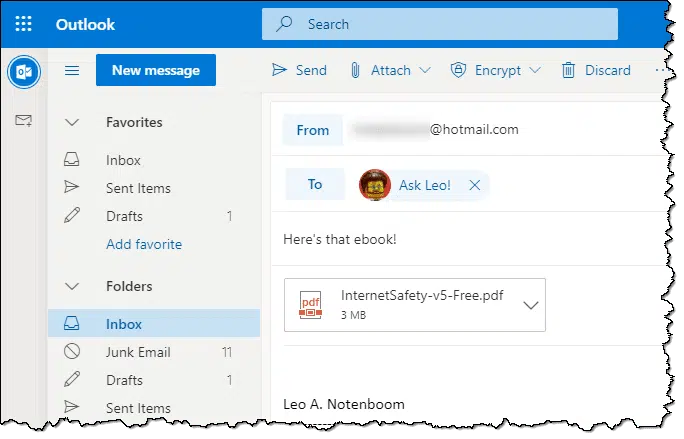Click the Send paper plane icon
The width and height of the screenshot is (684, 439).
click(x=279, y=70)
